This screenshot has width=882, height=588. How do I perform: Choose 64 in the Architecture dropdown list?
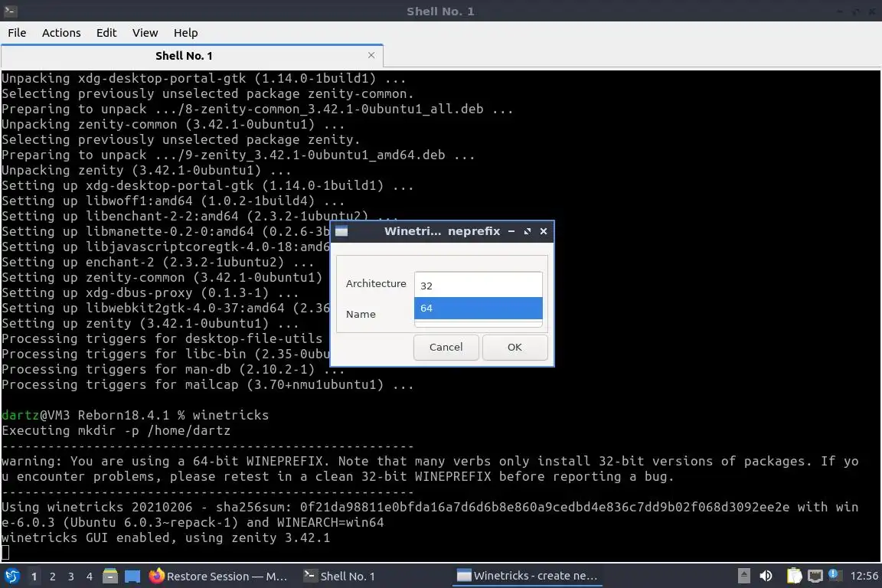click(478, 309)
